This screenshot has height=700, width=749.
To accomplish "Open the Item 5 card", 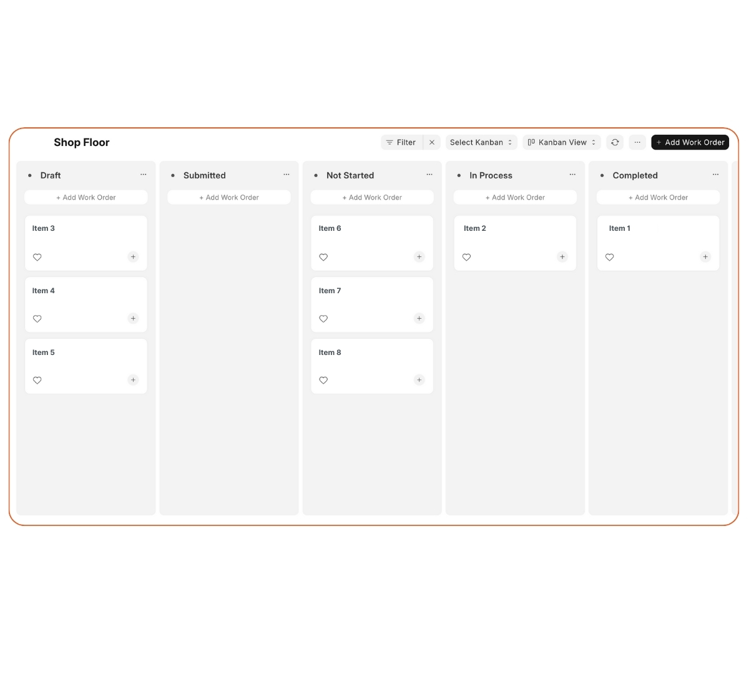I will point(86,360).
